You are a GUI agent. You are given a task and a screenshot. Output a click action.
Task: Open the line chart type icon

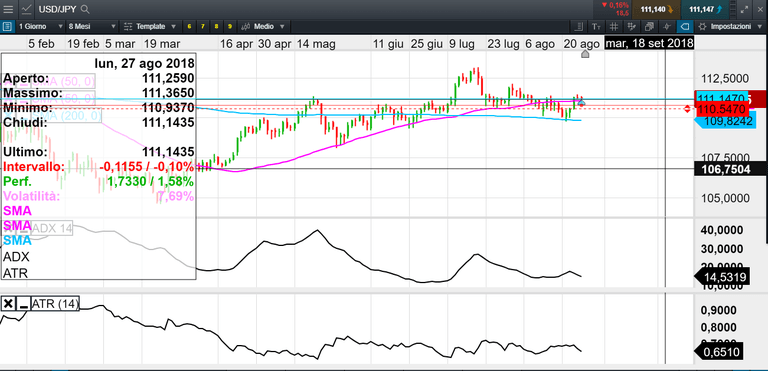tap(27, 9)
